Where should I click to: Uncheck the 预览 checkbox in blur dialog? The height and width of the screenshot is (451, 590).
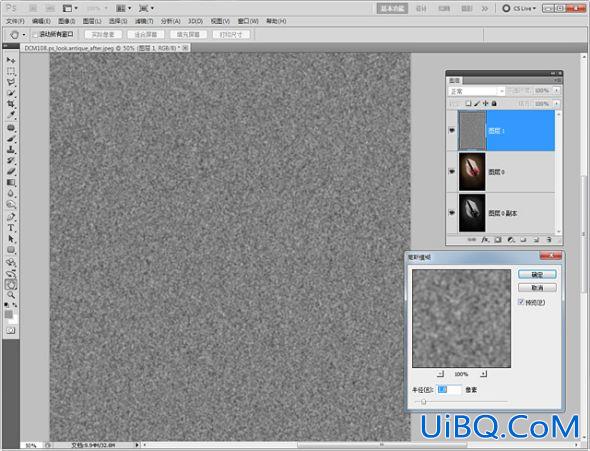[521, 302]
